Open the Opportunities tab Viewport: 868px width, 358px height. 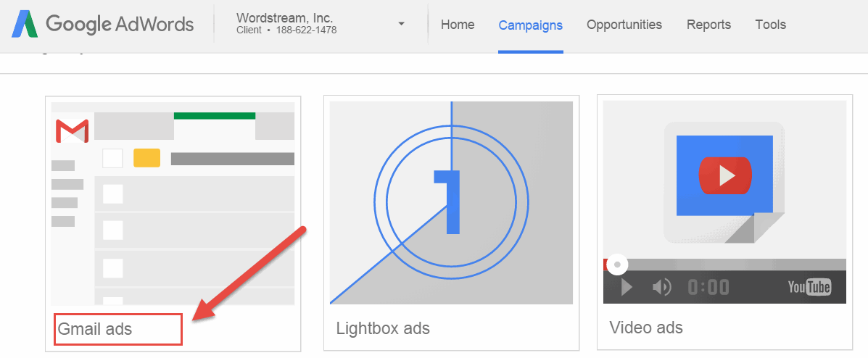(624, 25)
